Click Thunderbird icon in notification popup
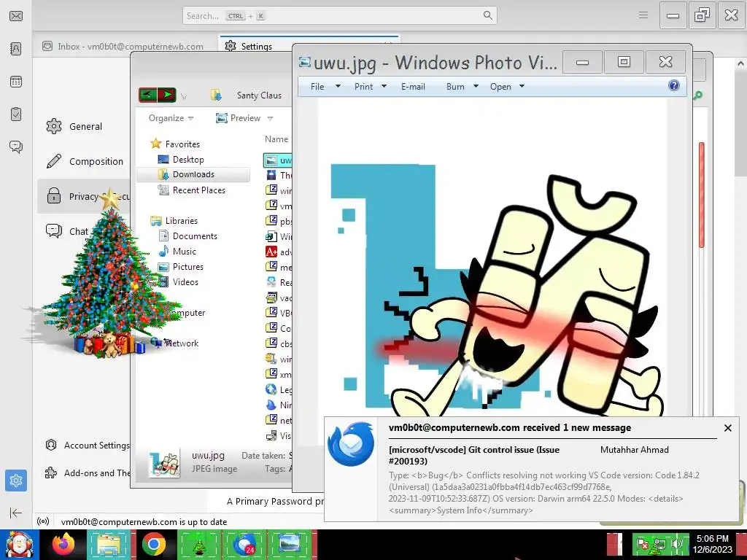Image resolution: width=747 pixels, height=560 pixels. pyautogui.click(x=351, y=444)
